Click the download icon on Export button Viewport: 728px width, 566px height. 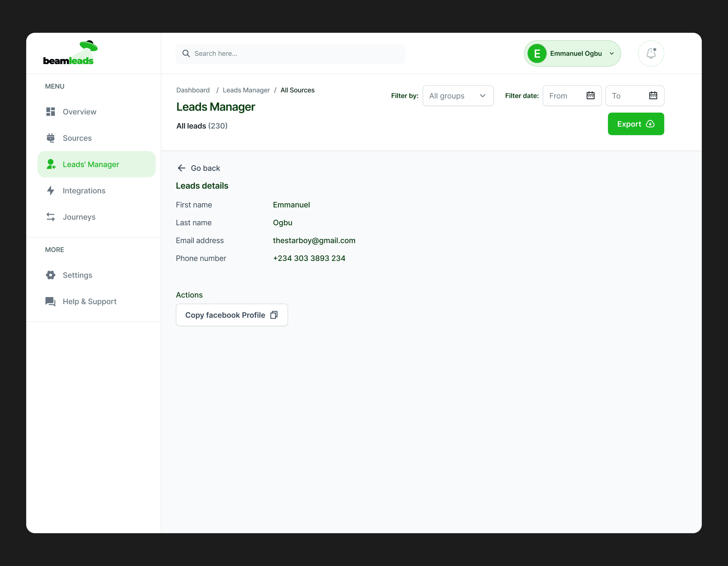650,124
